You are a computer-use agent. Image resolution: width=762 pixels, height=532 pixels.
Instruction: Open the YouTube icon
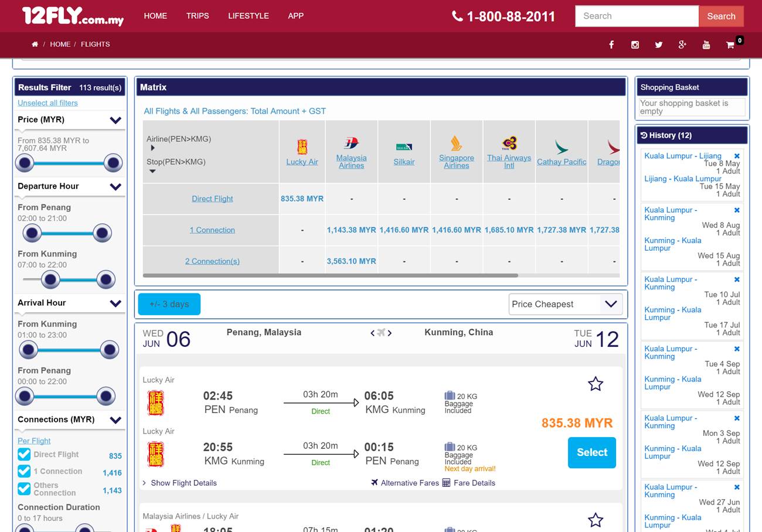point(706,45)
